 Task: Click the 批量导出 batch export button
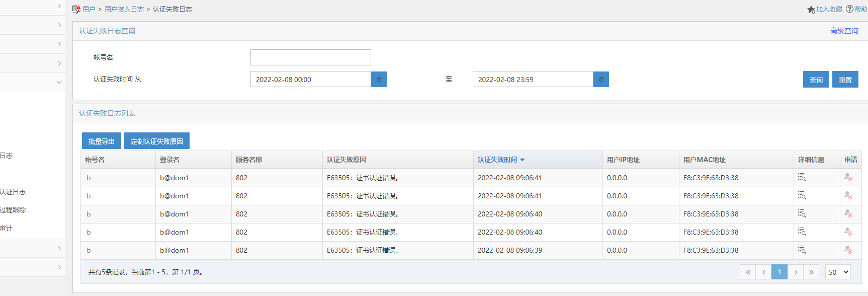pyautogui.click(x=102, y=141)
